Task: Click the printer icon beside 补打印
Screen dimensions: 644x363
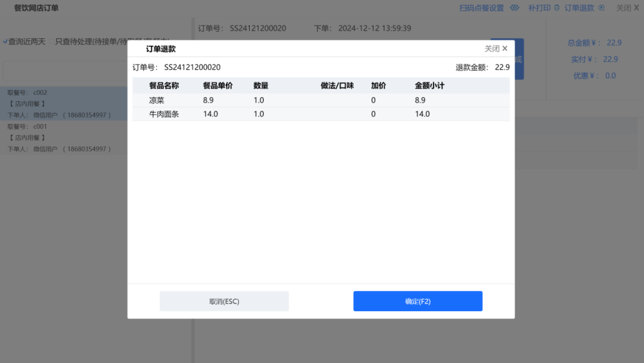Action: [x=557, y=8]
